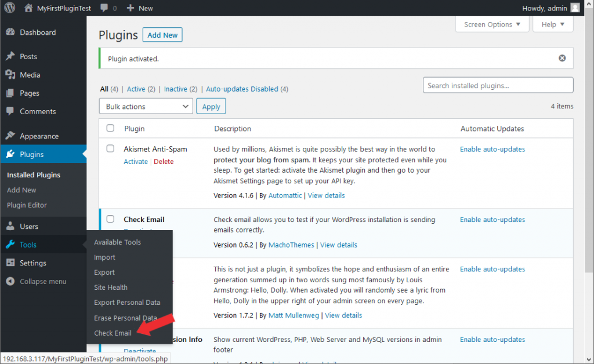Select the Check Email plugin checkbox
594x364 pixels.
click(x=110, y=219)
